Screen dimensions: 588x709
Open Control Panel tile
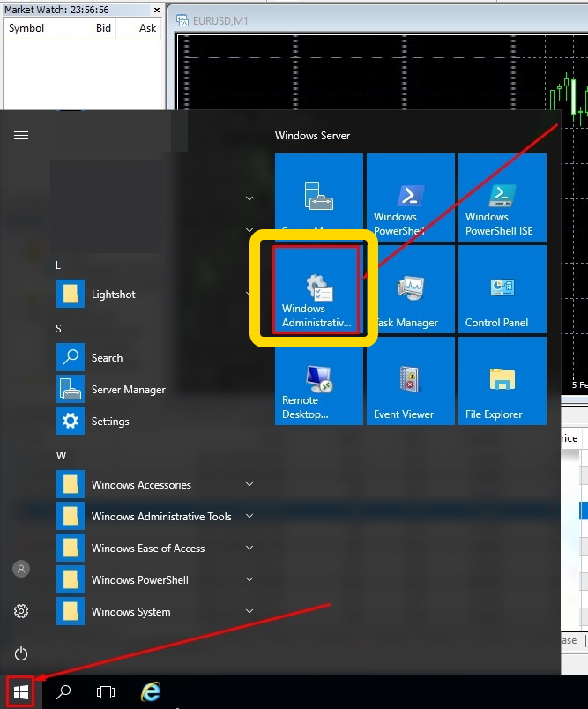(x=502, y=289)
